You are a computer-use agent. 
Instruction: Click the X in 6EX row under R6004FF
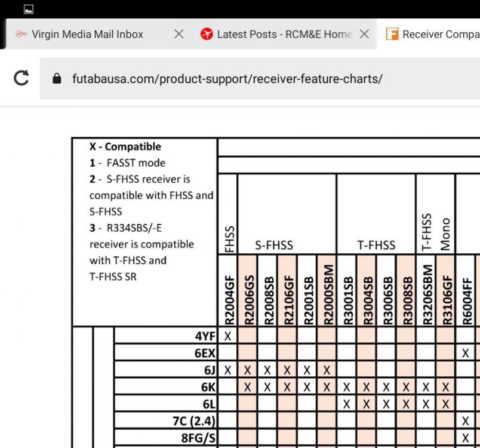tap(465, 354)
